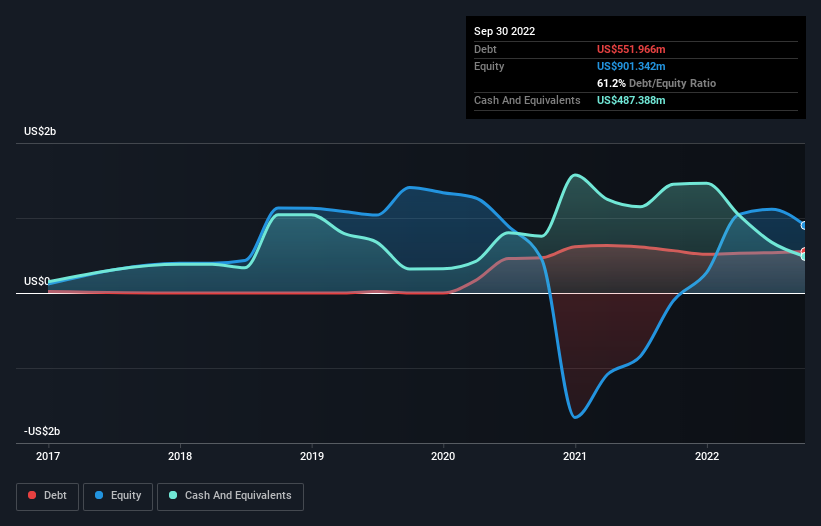Click the US$901.342m equity value

(631, 66)
